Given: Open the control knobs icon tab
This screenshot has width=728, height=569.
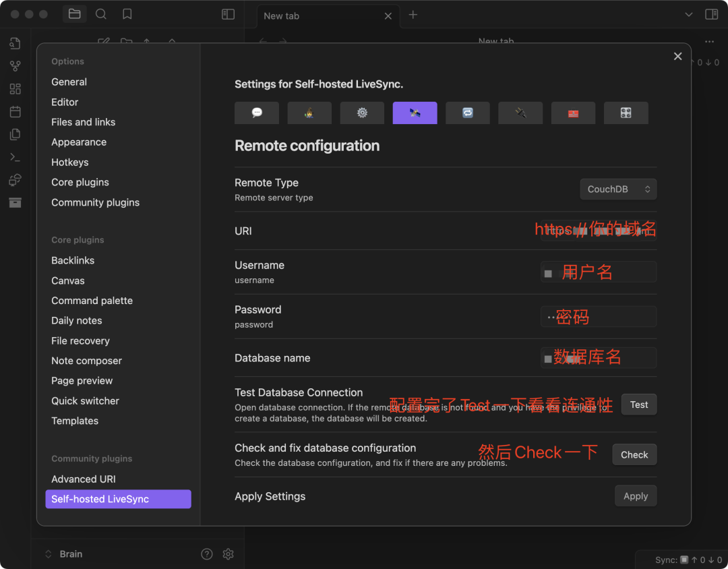Looking at the screenshot, I should click(x=626, y=113).
